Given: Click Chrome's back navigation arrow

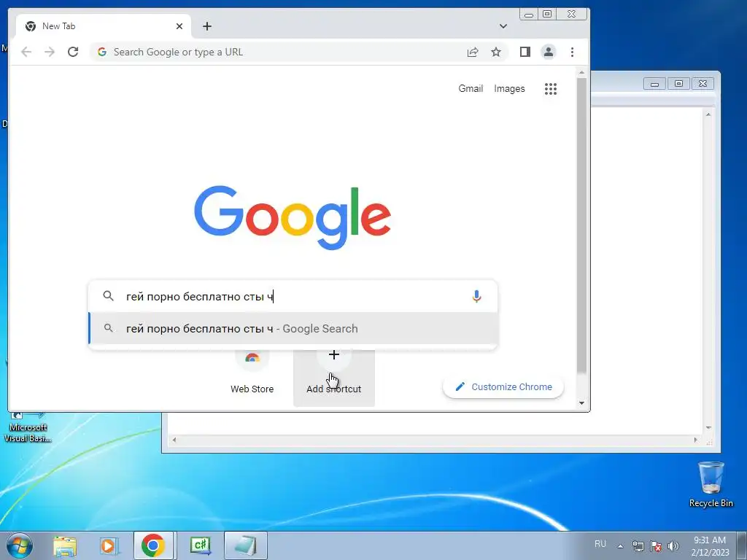Looking at the screenshot, I should pos(26,52).
